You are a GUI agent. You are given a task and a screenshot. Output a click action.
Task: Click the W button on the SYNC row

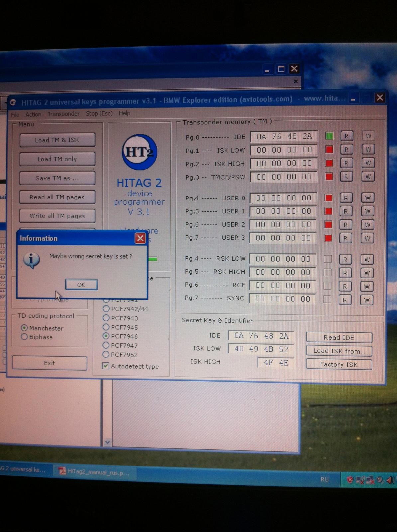click(367, 300)
